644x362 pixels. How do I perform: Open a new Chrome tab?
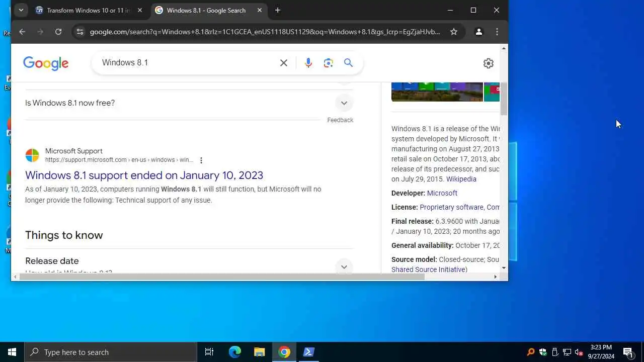pyautogui.click(x=278, y=10)
